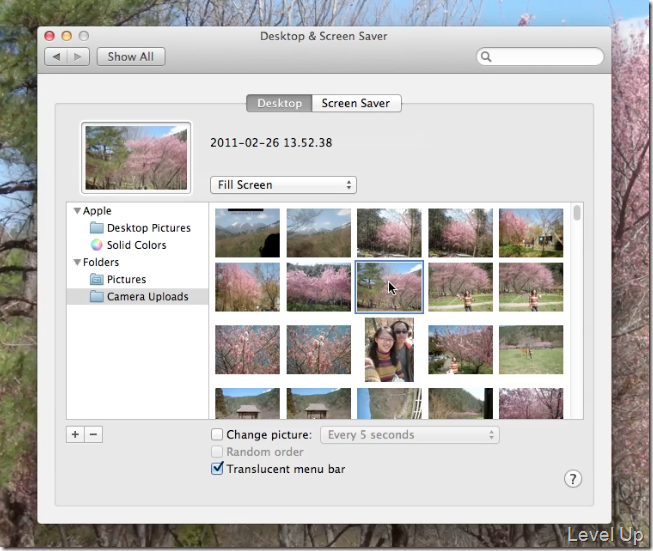
Task: Select the currently highlighted pine and blossom thumbnail
Action: pos(389,287)
